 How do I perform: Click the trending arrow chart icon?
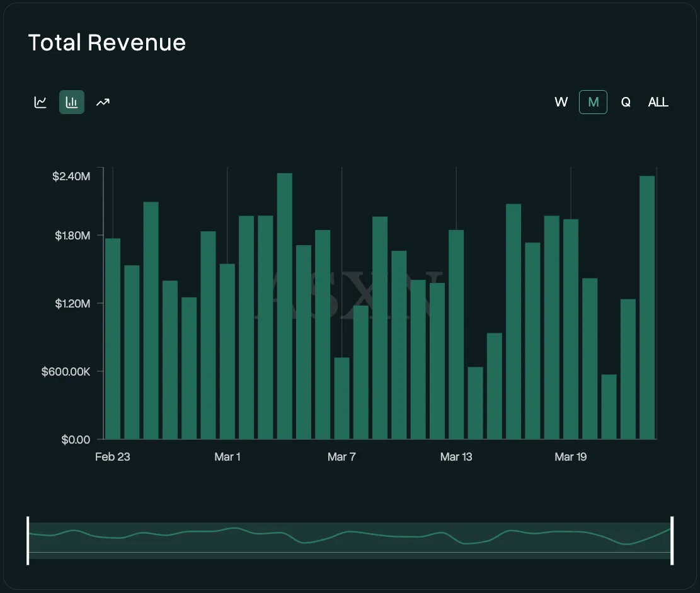pos(103,102)
